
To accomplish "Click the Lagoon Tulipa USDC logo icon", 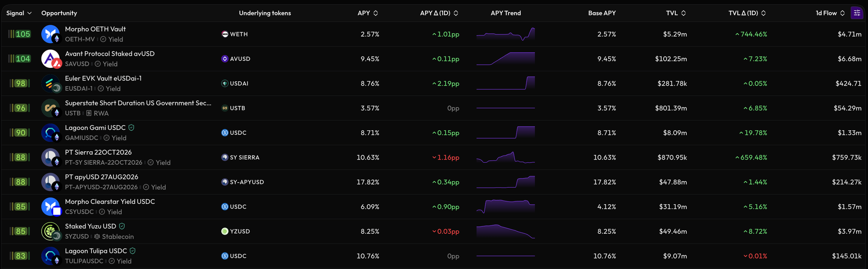I will click(50, 256).
